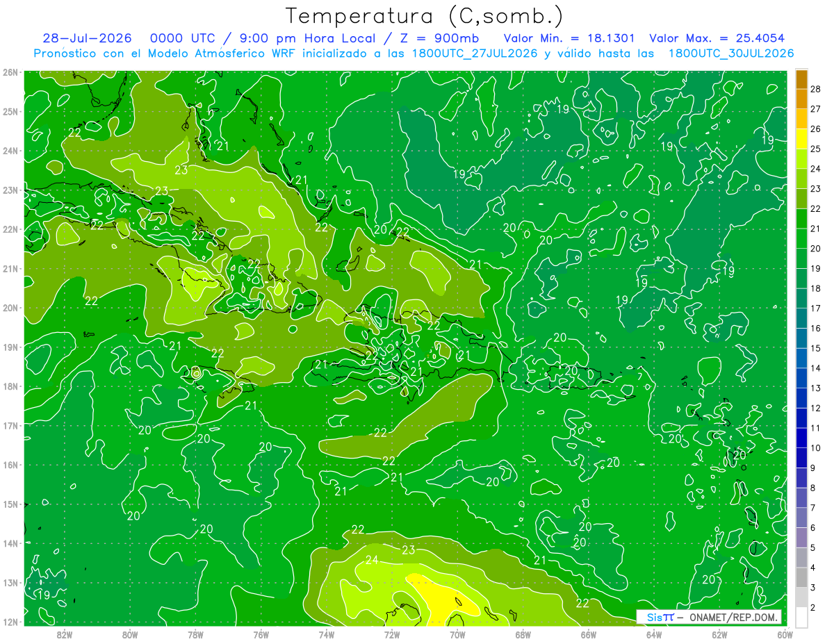Click the '22N' latitude axis label

[10, 229]
